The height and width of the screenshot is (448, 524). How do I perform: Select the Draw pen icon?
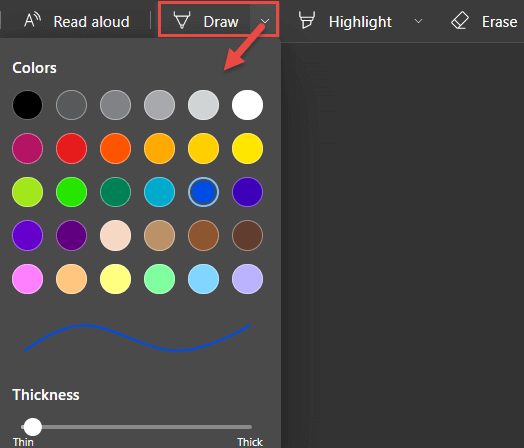pos(182,20)
